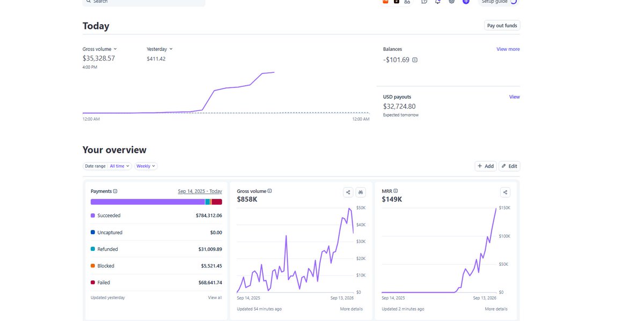
Task: Click the MRR total $149K
Action: tap(392, 199)
